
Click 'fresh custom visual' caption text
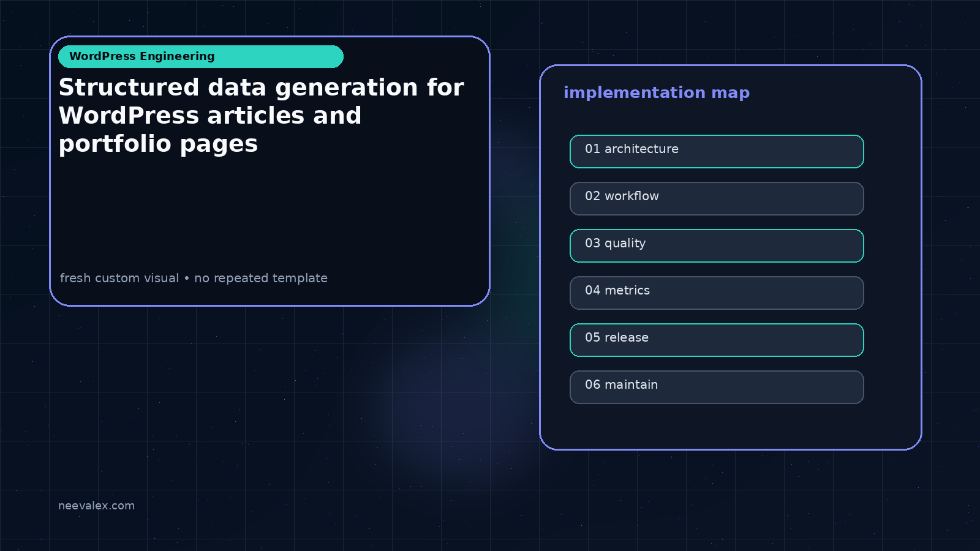(x=119, y=278)
